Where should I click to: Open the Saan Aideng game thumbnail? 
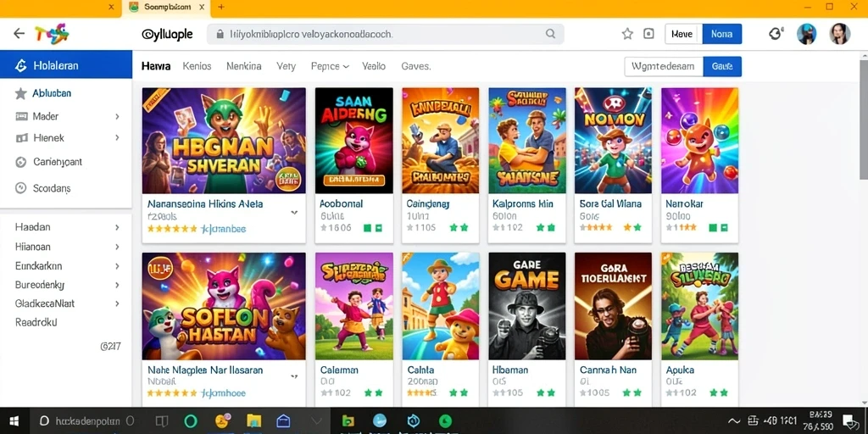click(353, 141)
